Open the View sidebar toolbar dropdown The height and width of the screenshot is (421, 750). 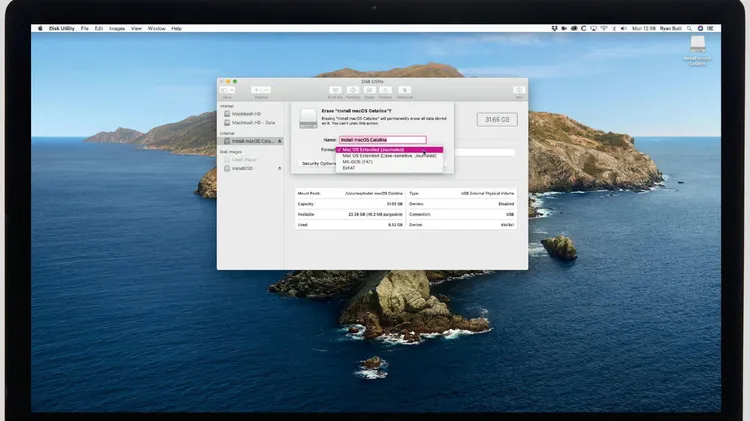pyautogui.click(x=229, y=91)
